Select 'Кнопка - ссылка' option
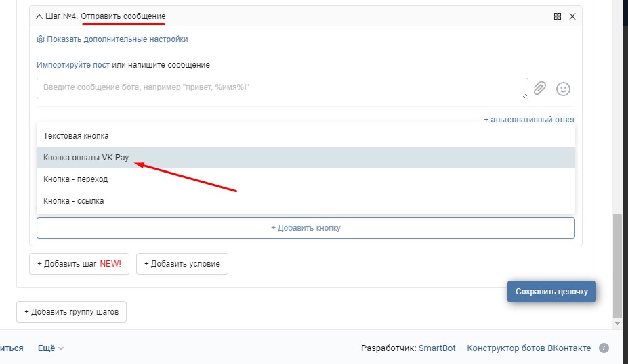Viewport: 628px width, 364px height. click(x=306, y=201)
